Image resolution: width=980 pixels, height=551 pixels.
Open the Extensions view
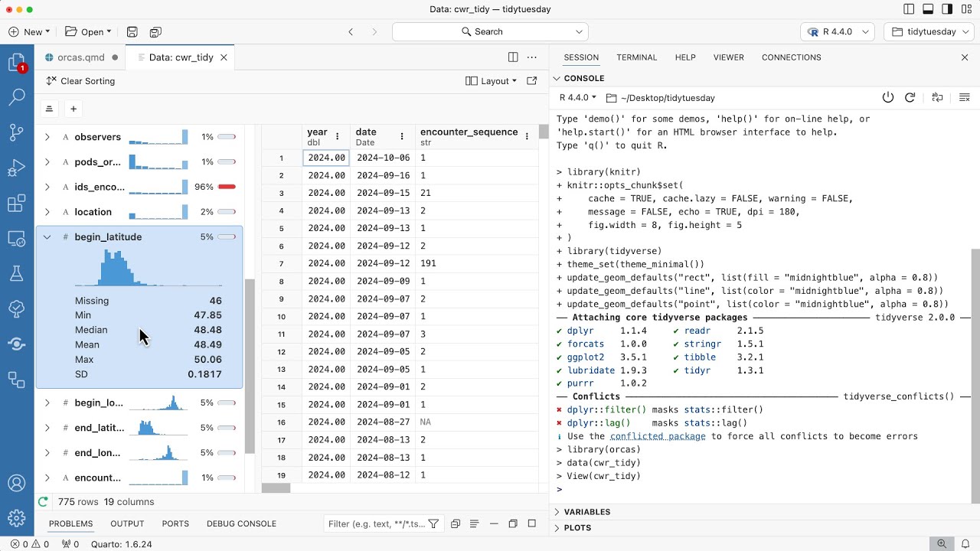16,204
